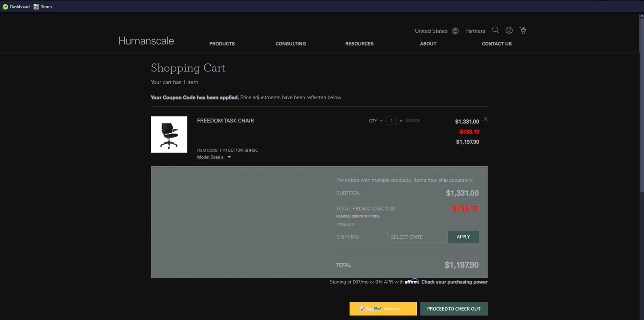Open the Stores bookmark
Screen dimensions: 644x320
click(43, 7)
